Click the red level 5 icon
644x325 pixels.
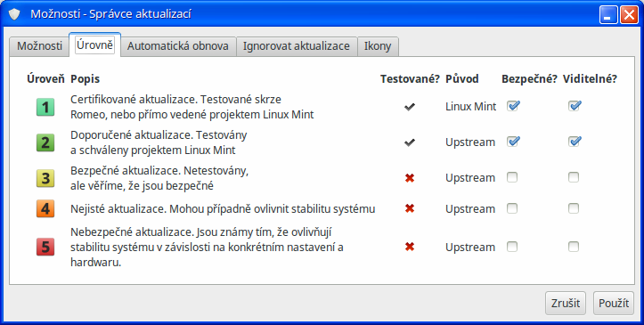click(45, 247)
